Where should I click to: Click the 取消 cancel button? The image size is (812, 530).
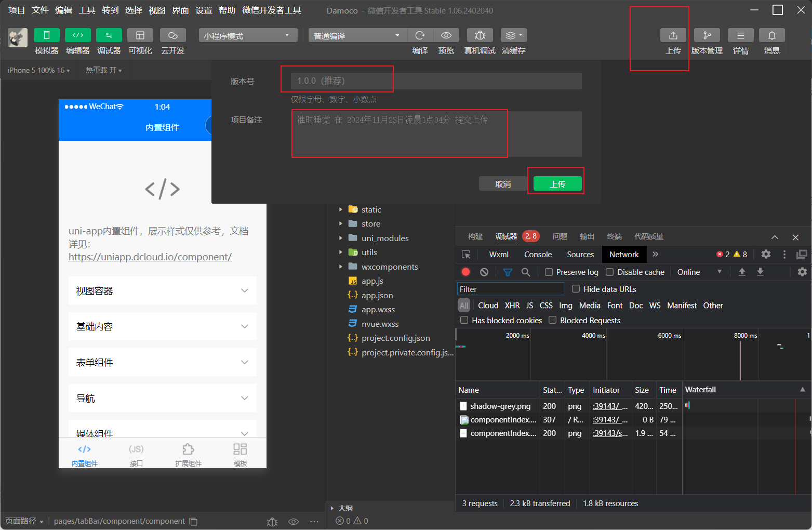[503, 184]
